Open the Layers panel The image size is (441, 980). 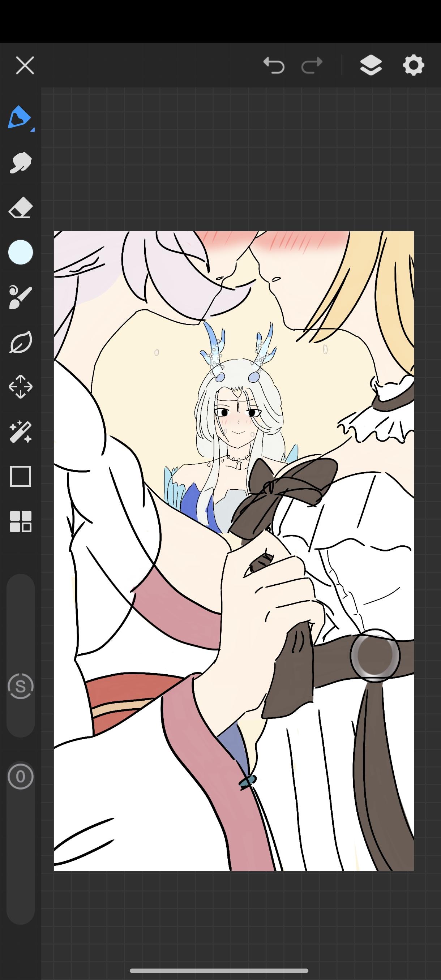tap(371, 65)
